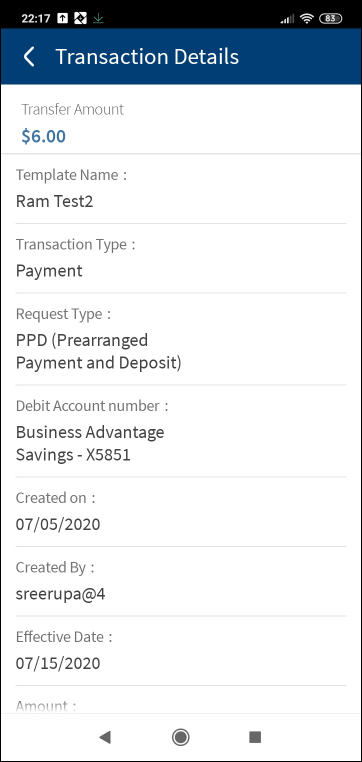Tap Business Advantage Savings - X5851 account
Image resolution: width=362 pixels, height=762 pixels.
click(x=90, y=443)
